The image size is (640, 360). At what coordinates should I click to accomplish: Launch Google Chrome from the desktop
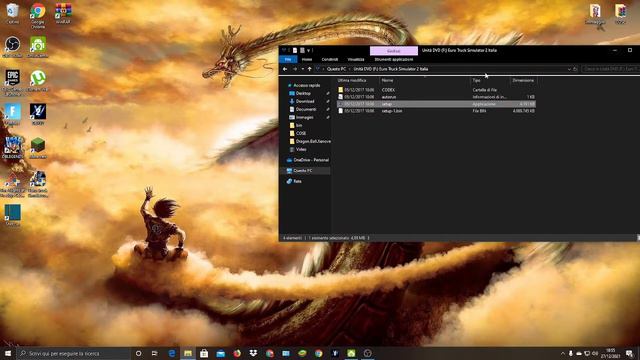click(38, 16)
